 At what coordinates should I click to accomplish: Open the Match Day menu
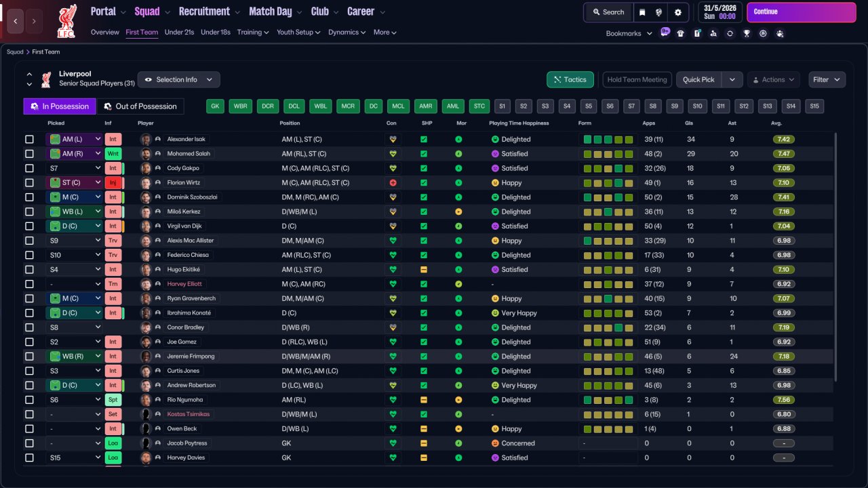[x=275, y=12]
